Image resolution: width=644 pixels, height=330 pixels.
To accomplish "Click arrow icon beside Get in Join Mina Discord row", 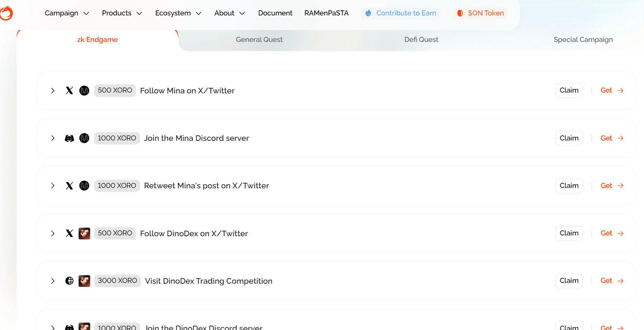I will click(620, 138).
